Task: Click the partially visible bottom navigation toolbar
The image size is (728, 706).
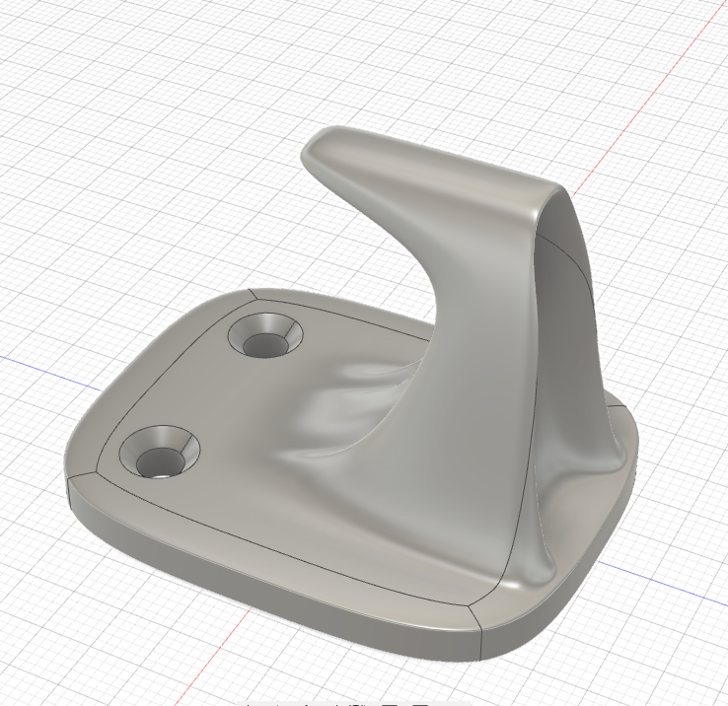Action: click(353, 703)
